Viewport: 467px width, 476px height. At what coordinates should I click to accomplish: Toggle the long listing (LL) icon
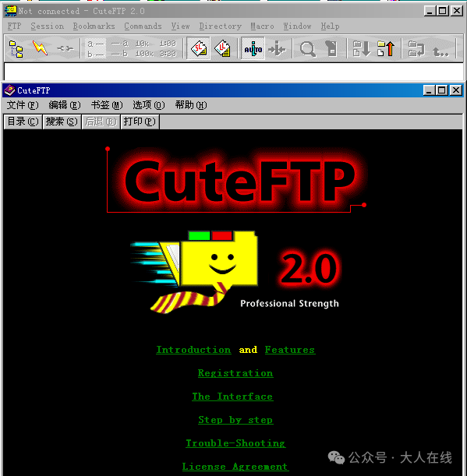222,48
